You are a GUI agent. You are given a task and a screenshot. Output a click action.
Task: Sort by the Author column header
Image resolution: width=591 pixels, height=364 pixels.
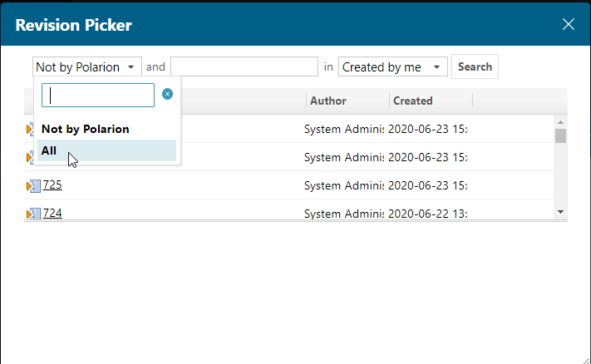(328, 101)
